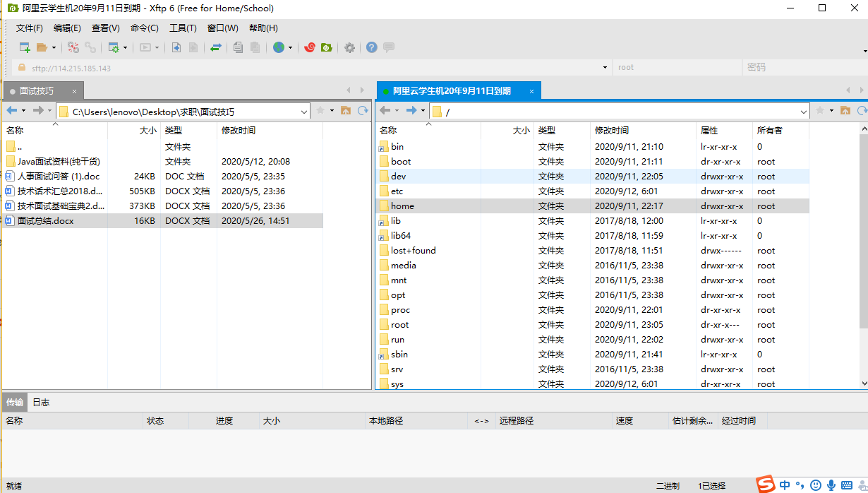Screen dimensions: 868x493
Task: Click the Sogou microphone voice input icon
Action: [831, 485]
